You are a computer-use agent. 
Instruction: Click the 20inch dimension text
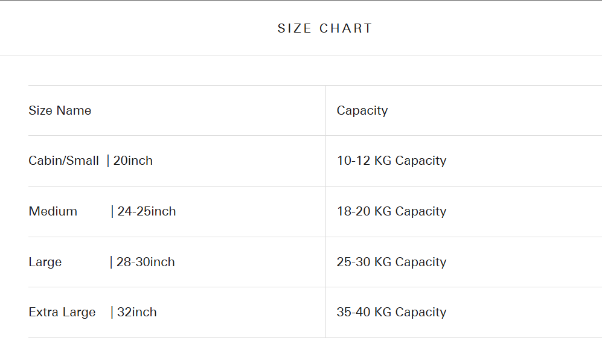133,161
